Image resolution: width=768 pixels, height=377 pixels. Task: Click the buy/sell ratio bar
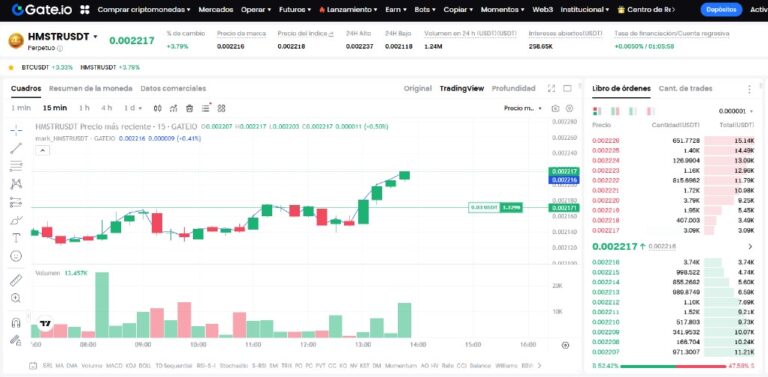674,366
